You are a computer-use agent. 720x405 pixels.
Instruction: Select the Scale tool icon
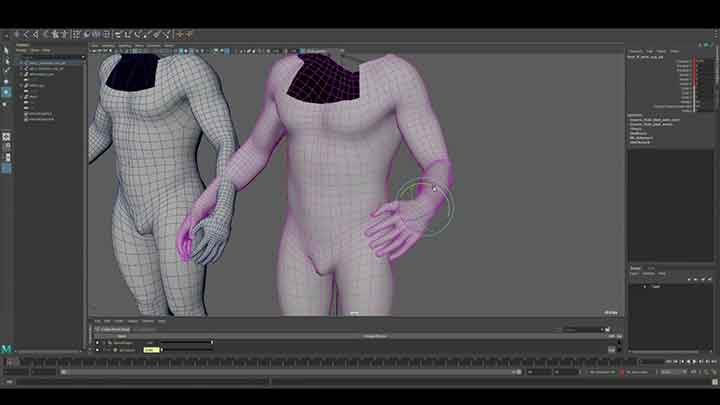[6, 102]
